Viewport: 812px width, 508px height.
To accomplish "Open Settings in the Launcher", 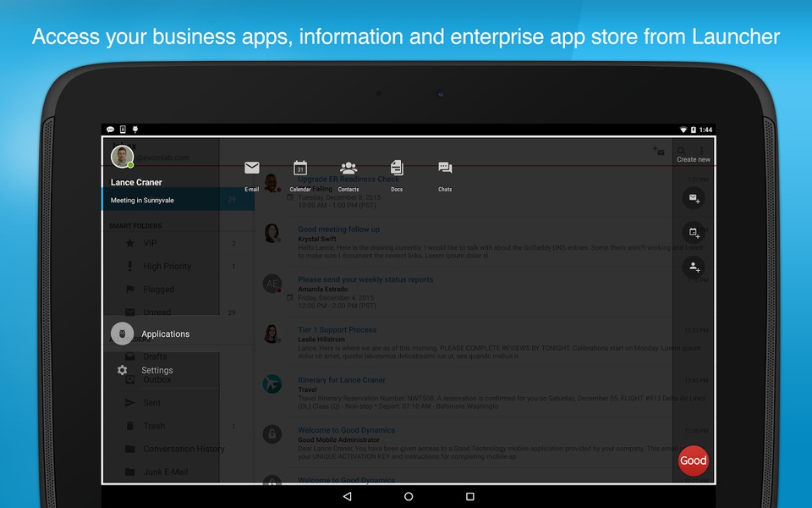I will (x=161, y=370).
